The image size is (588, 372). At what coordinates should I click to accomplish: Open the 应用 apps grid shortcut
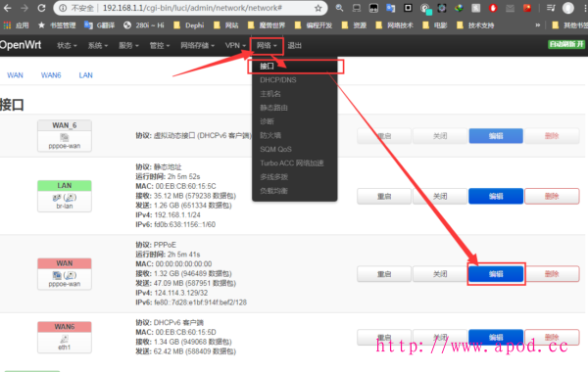pyautogui.click(x=16, y=25)
